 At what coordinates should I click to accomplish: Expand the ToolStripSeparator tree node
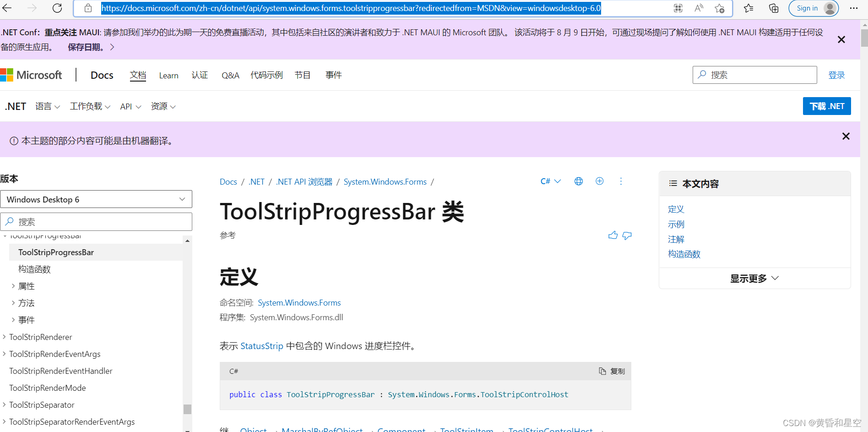4,405
